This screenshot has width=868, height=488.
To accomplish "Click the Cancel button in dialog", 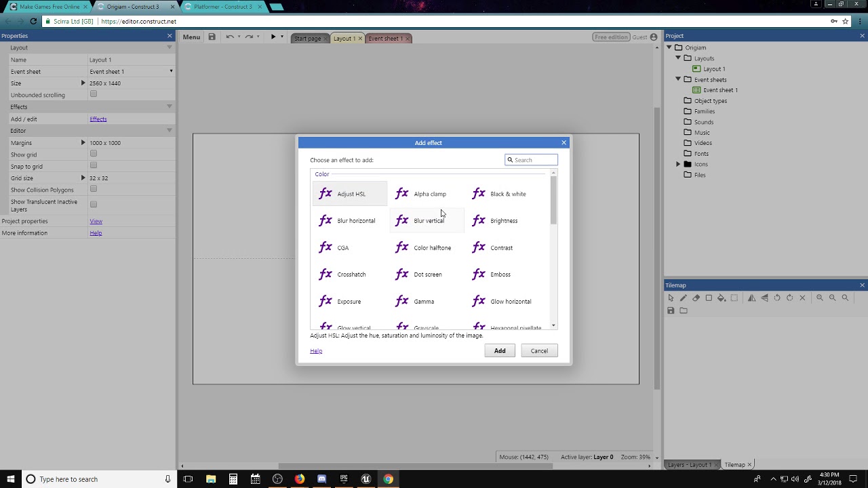I will click(539, 350).
